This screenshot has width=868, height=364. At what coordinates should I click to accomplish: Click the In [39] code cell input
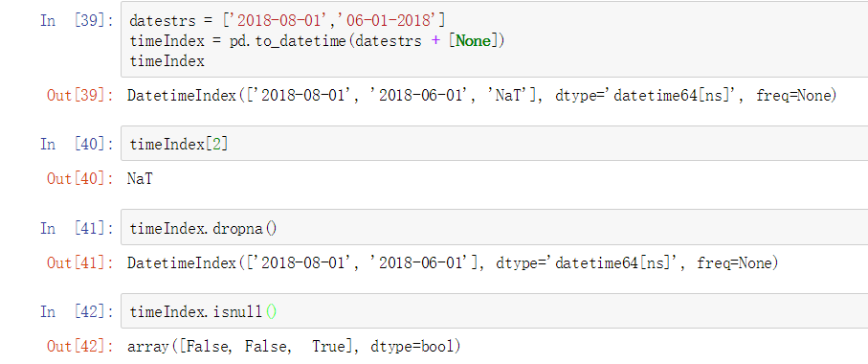coord(495,39)
